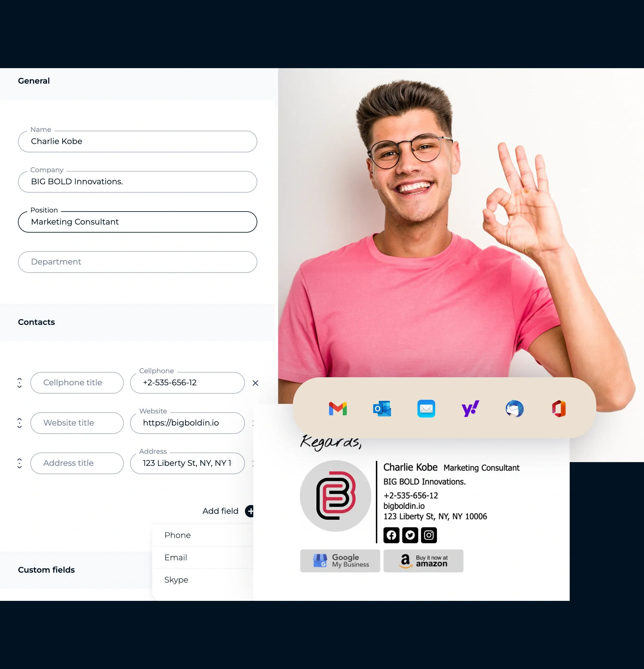644x669 pixels.
Task: Select the Buy it now on Amazon button
Action: (424, 560)
